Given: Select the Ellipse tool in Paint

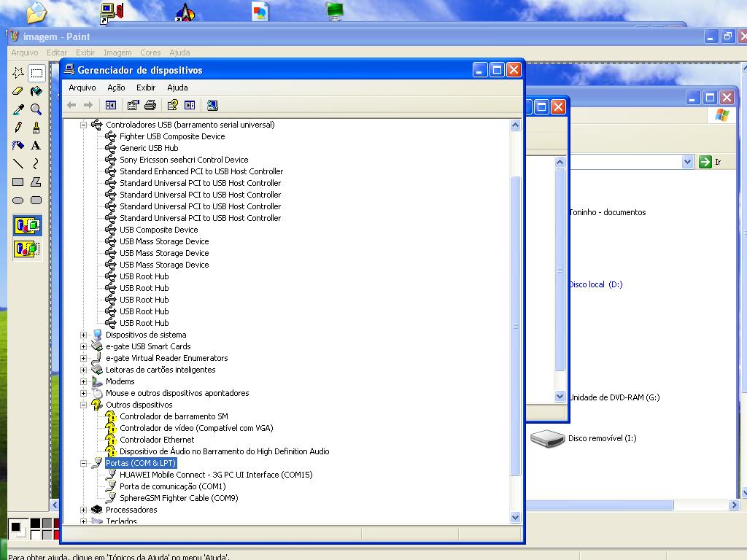Looking at the screenshot, I should coord(18,200).
